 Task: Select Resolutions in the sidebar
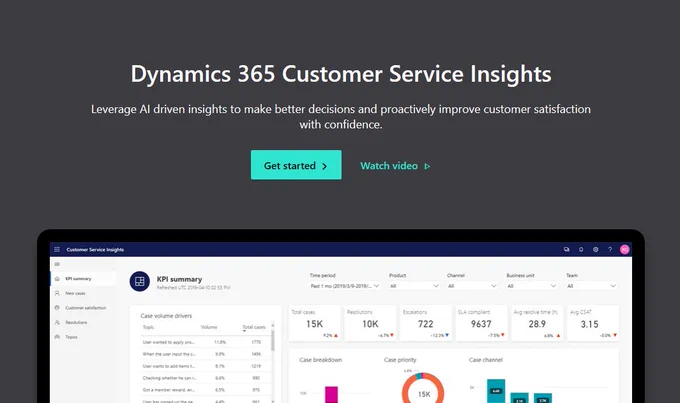click(84, 322)
